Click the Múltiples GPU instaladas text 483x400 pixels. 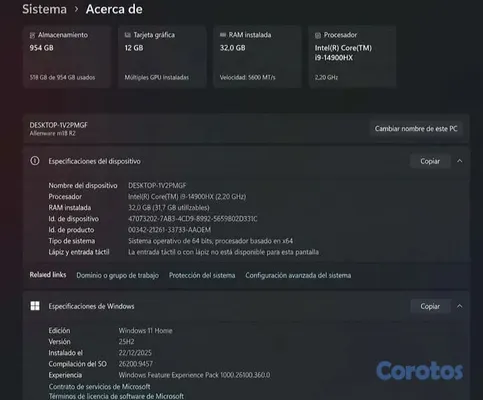click(157, 77)
